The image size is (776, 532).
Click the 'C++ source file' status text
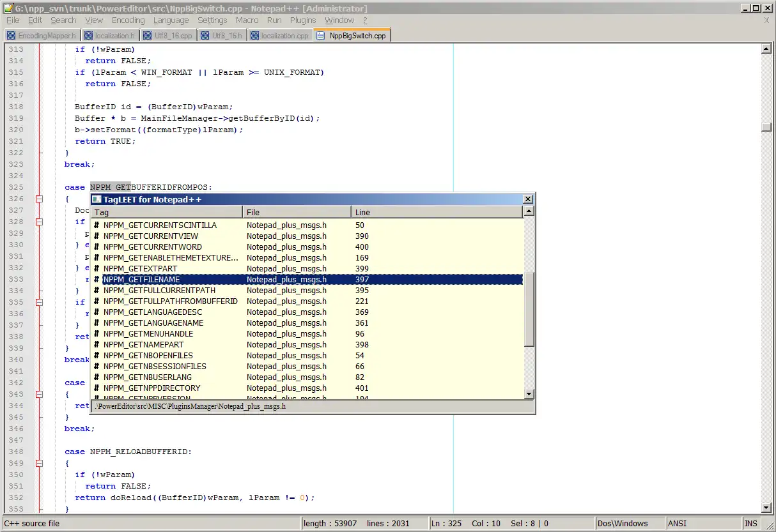32,524
